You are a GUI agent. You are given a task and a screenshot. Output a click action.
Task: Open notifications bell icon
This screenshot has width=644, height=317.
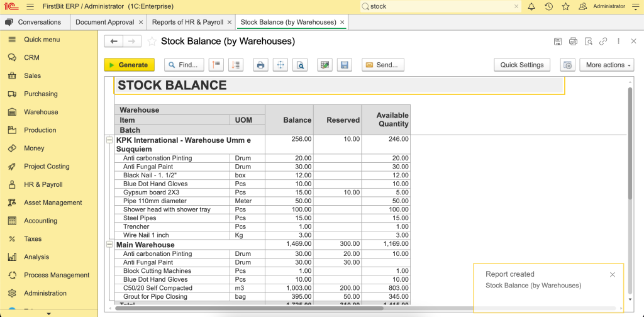coord(531,6)
